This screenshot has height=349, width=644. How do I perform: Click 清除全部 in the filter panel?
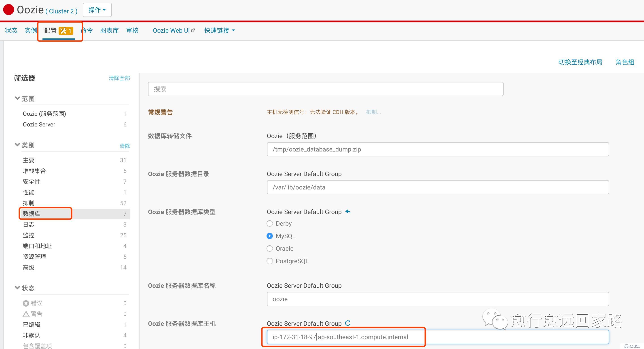click(119, 78)
